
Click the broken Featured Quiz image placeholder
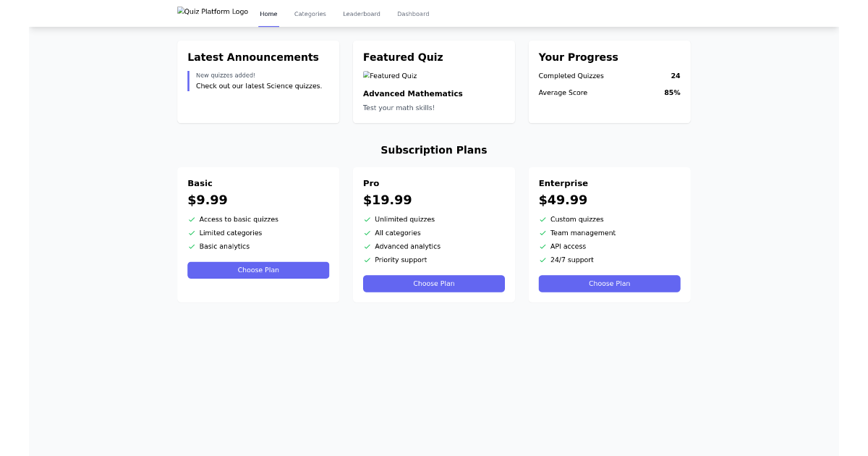[x=390, y=75]
